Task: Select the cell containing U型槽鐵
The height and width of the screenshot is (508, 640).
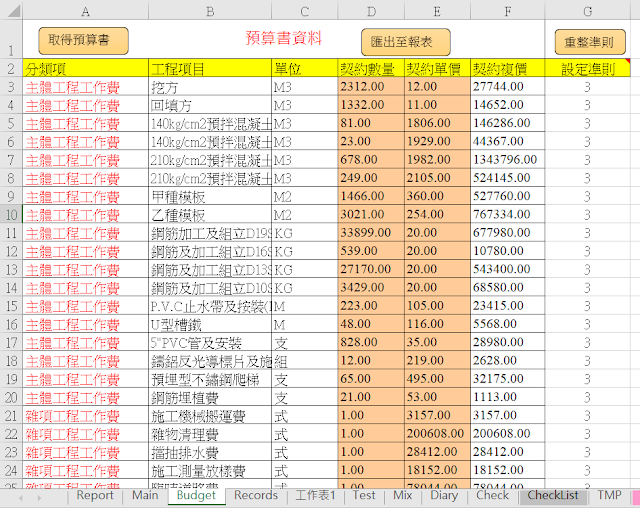Action: click(210, 324)
